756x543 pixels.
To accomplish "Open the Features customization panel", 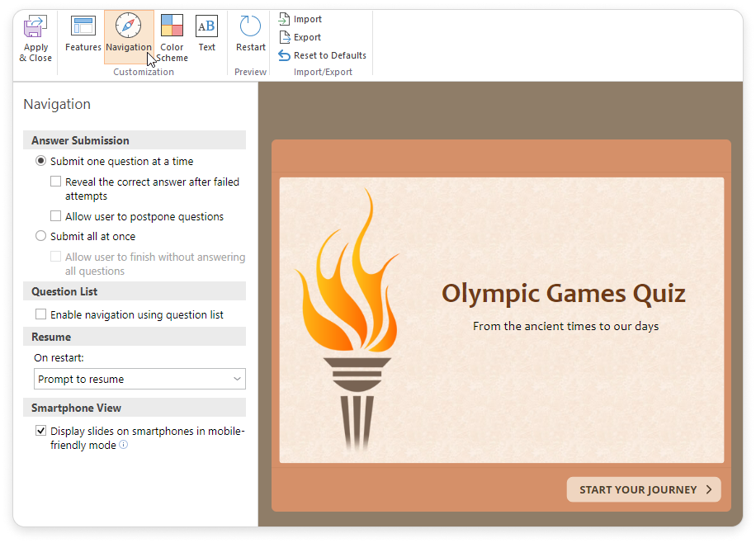I will pos(83,27).
